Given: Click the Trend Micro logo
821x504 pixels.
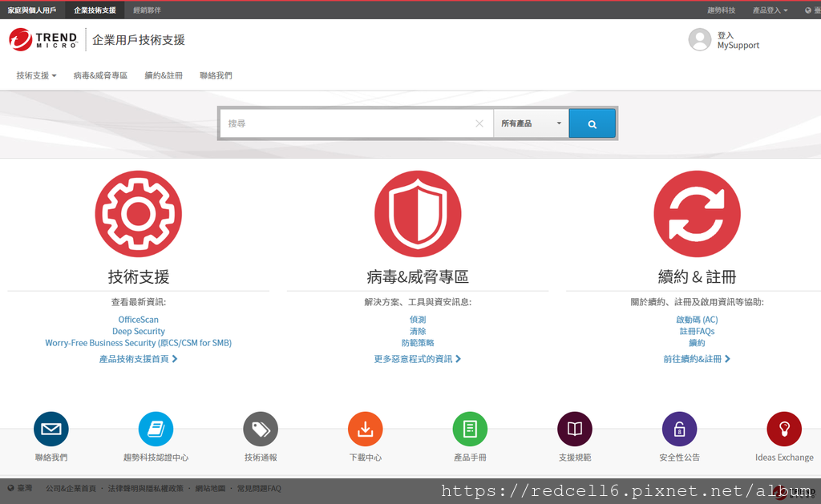Looking at the screenshot, I should click(x=43, y=40).
